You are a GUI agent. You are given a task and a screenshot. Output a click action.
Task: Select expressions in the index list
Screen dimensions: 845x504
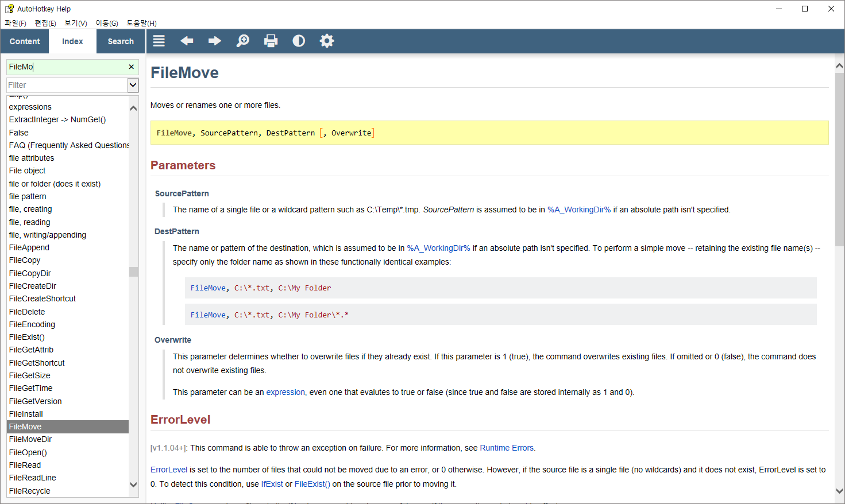(x=68, y=107)
